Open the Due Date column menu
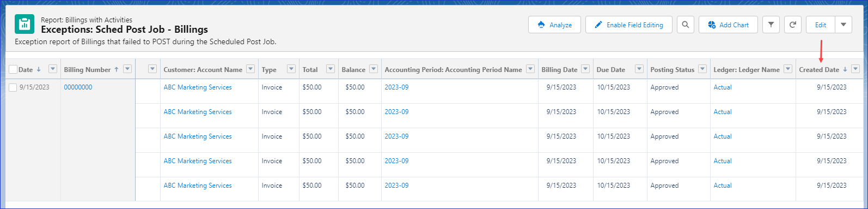The image size is (868, 209). click(x=639, y=69)
